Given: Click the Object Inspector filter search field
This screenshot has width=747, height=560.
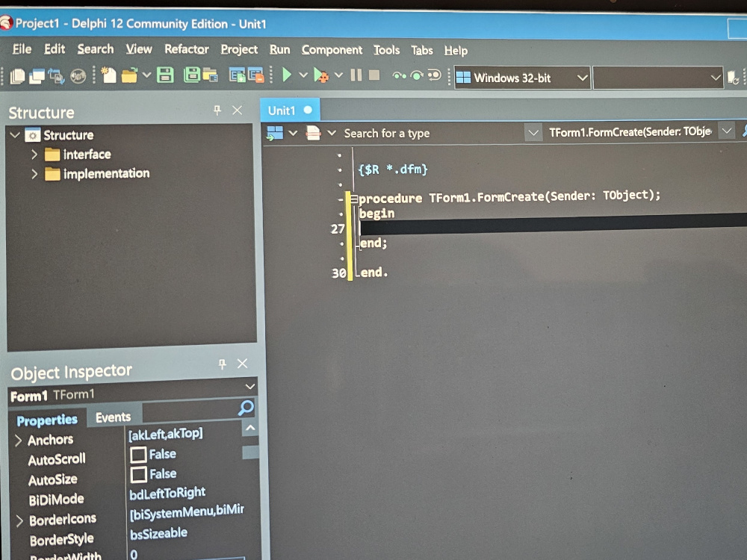Looking at the screenshot, I should pyautogui.click(x=190, y=409).
